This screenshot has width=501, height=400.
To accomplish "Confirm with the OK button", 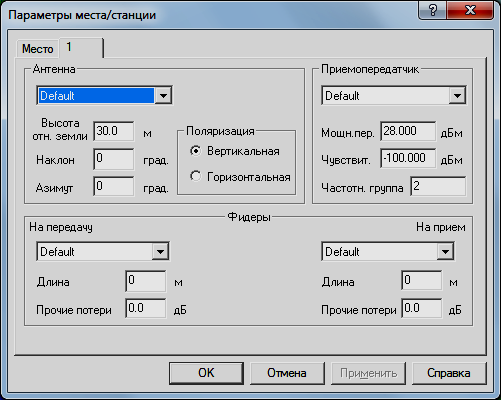I will (x=206, y=373).
